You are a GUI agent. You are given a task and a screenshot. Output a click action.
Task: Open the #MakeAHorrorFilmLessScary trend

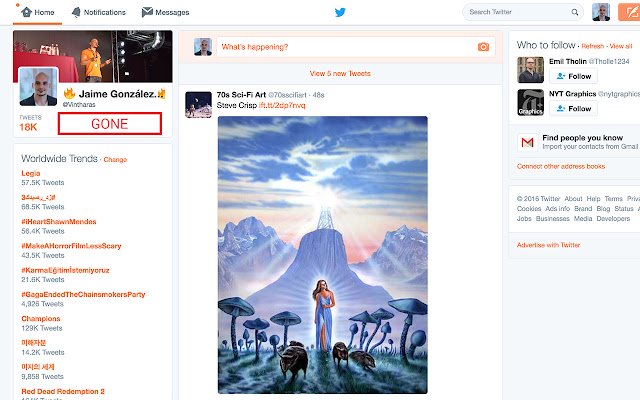pos(71,246)
